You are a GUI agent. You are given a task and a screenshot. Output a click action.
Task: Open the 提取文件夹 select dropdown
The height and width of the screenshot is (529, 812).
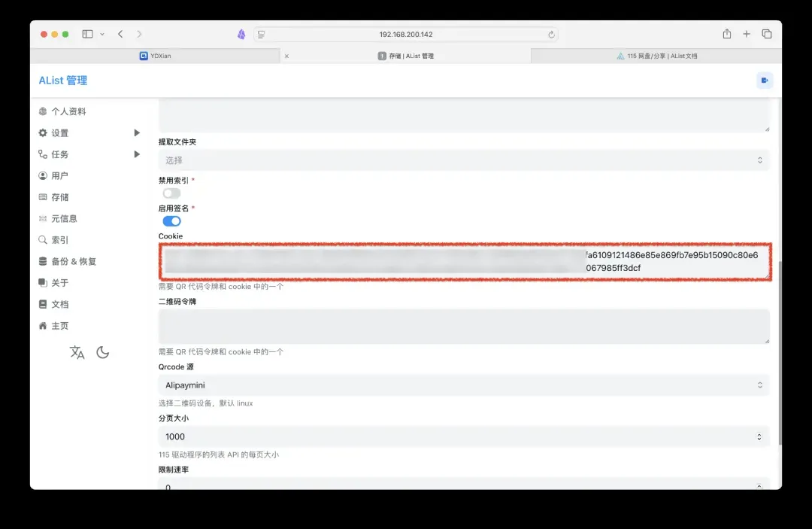click(463, 160)
